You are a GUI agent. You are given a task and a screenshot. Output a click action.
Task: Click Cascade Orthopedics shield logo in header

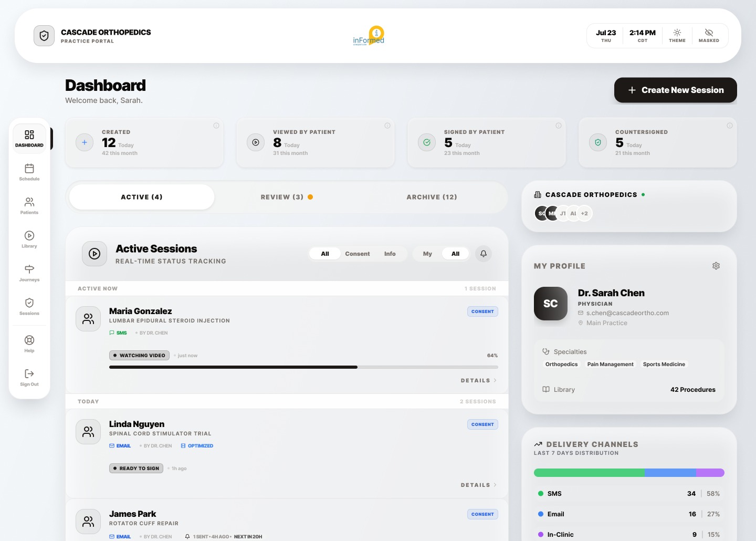point(44,36)
